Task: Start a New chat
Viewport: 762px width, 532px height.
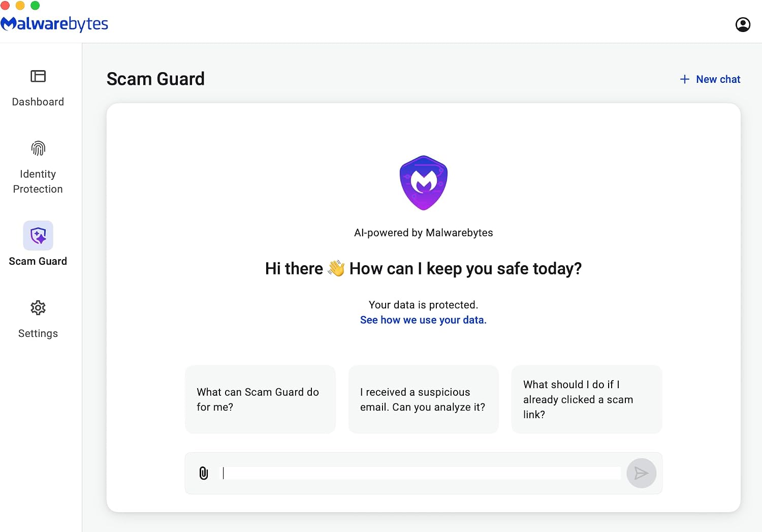Action: (710, 79)
